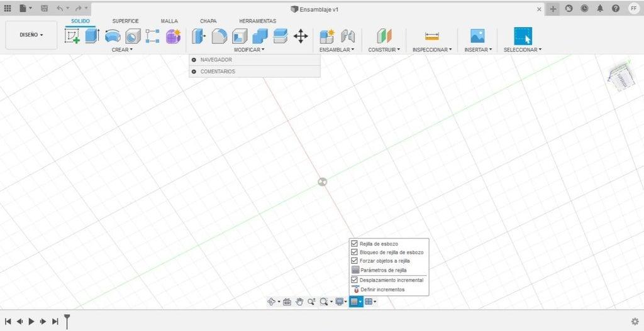Switch to the HERRAMIENTAS tab
The image size is (644, 331).
[257, 21]
